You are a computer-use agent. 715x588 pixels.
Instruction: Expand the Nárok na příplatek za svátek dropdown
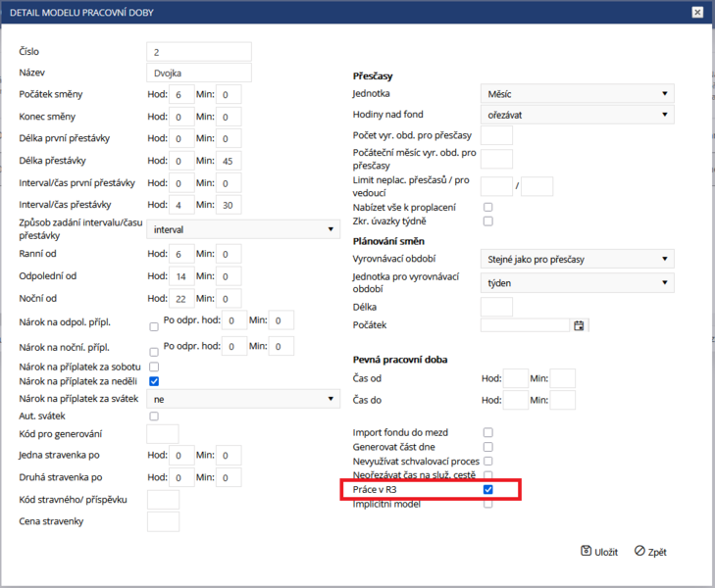[243, 399]
